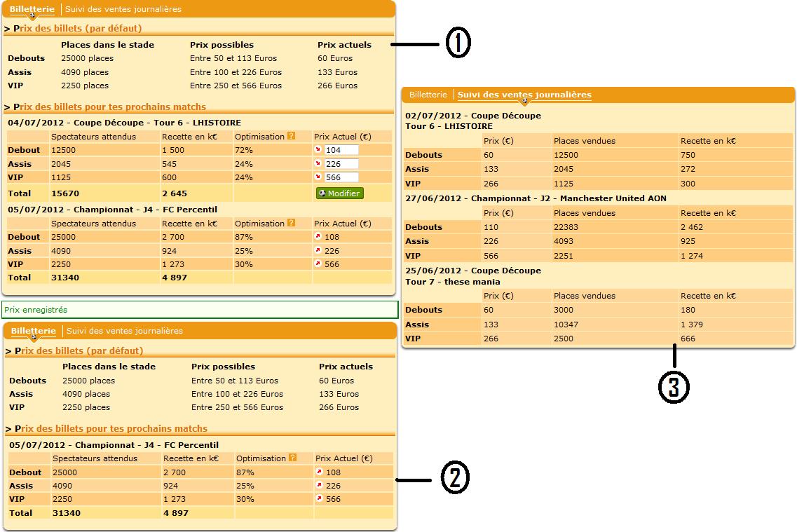Click the up-arrow icon beside VIP 566 below 'Prix enregistrés'
Screen dimensions: 797x532
(x=319, y=498)
